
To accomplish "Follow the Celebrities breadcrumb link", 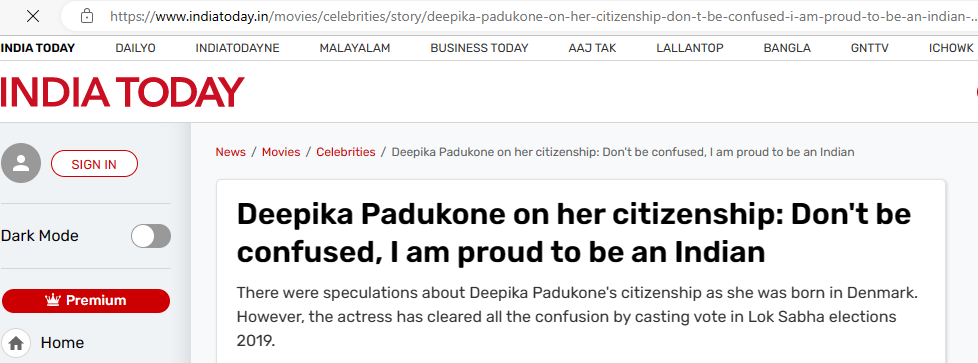I will 346,152.
